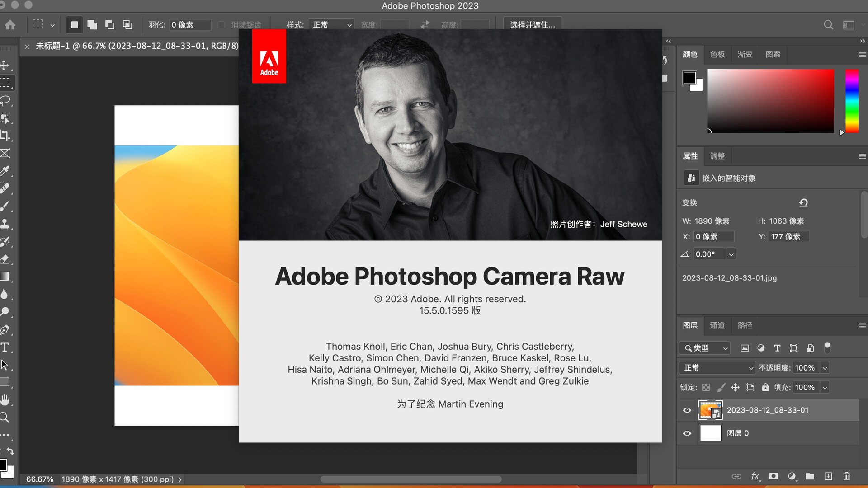
Task: Open the Color panel menu
Action: pyautogui.click(x=862, y=55)
